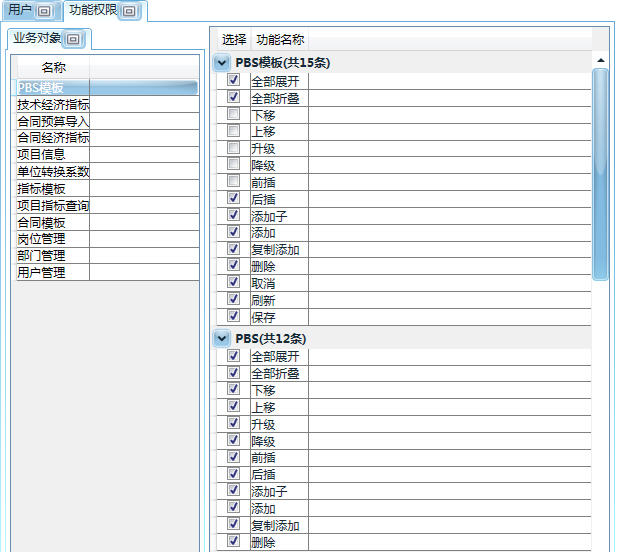Uncheck 全部折叠 in PBS group
The image size is (619, 552).
click(233, 372)
